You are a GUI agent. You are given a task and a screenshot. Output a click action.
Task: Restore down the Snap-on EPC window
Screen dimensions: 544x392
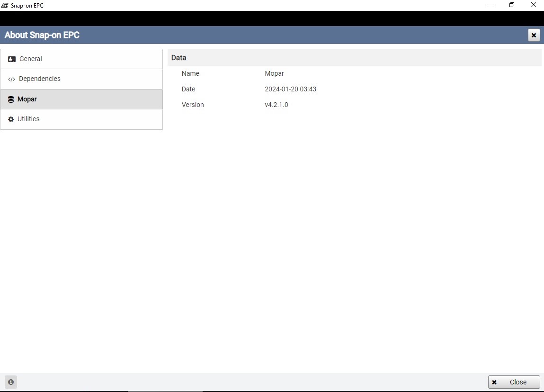[x=512, y=5]
